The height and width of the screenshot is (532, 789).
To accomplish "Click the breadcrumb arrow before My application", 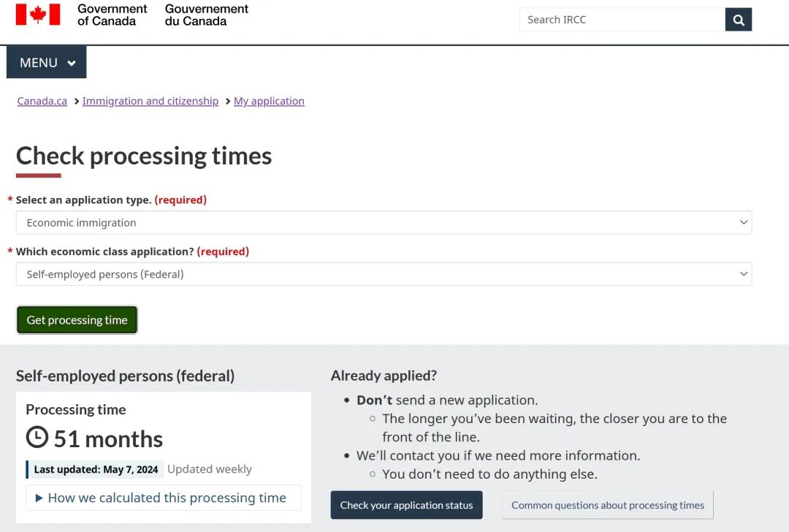I will [227, 101].
